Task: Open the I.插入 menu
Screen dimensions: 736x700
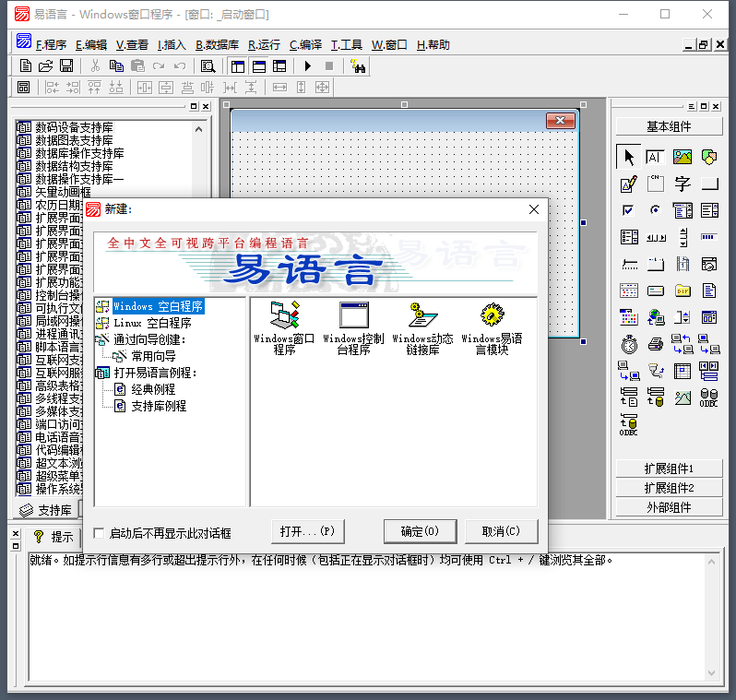Action: point(172,45)
